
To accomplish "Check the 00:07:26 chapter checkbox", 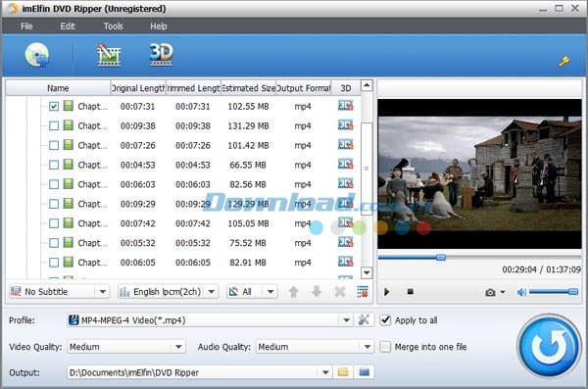I will (x=54, y=145).
